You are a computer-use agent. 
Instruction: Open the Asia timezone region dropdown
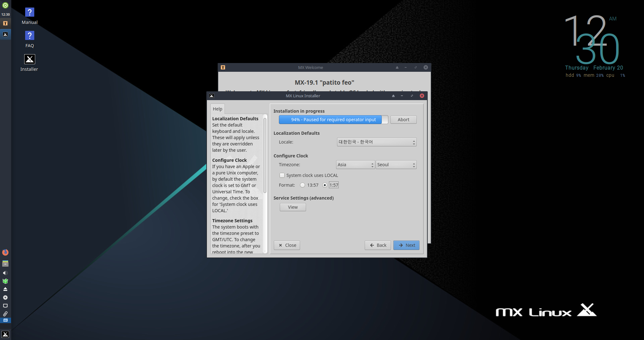point(355,165)
